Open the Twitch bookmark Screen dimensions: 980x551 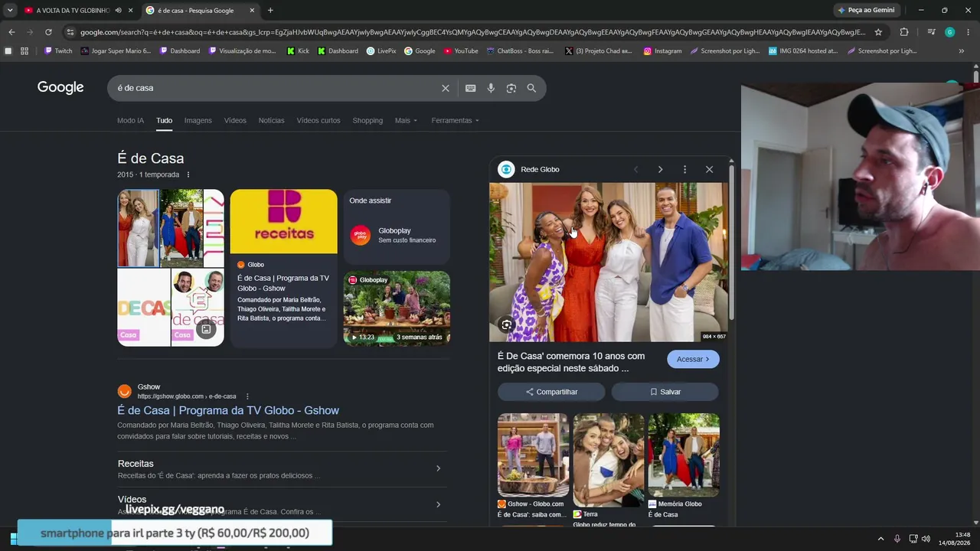(58, 51)
